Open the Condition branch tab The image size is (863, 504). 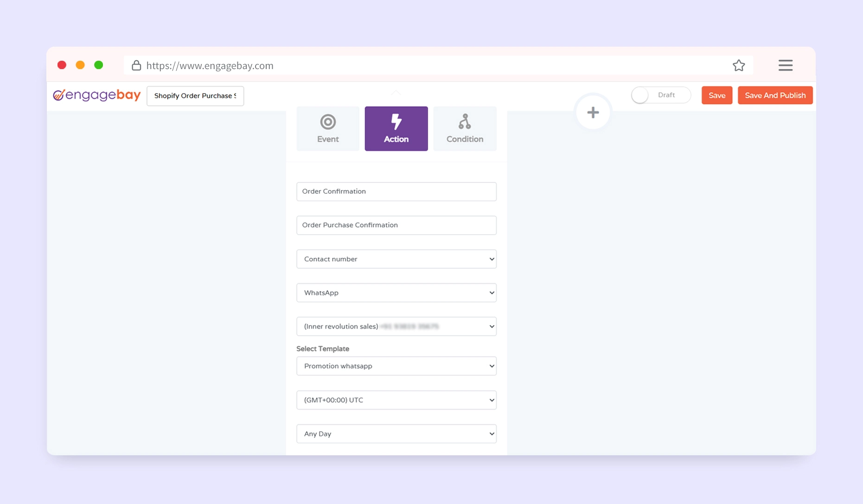(x=464, y=128)
